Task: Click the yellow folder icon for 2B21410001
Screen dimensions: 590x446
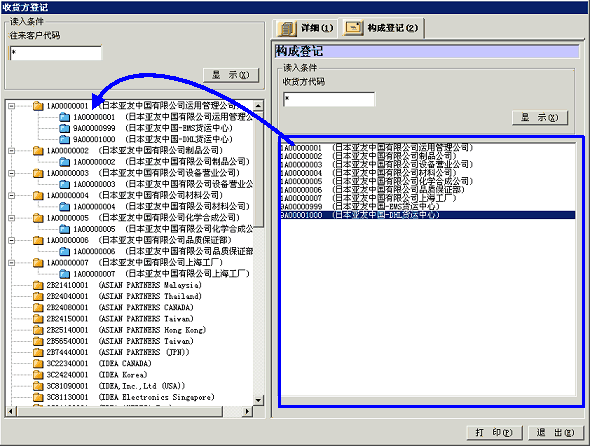Action: coord(38,285)
